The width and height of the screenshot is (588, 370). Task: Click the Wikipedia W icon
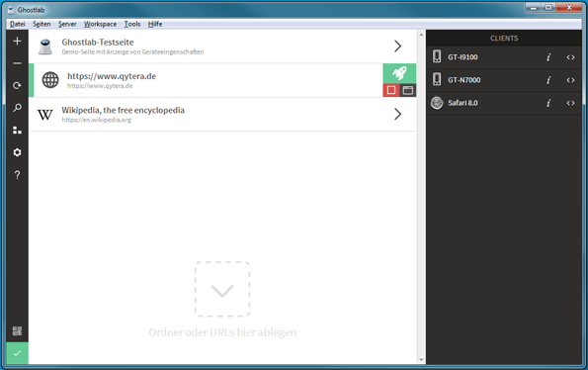tap(45, 114)
